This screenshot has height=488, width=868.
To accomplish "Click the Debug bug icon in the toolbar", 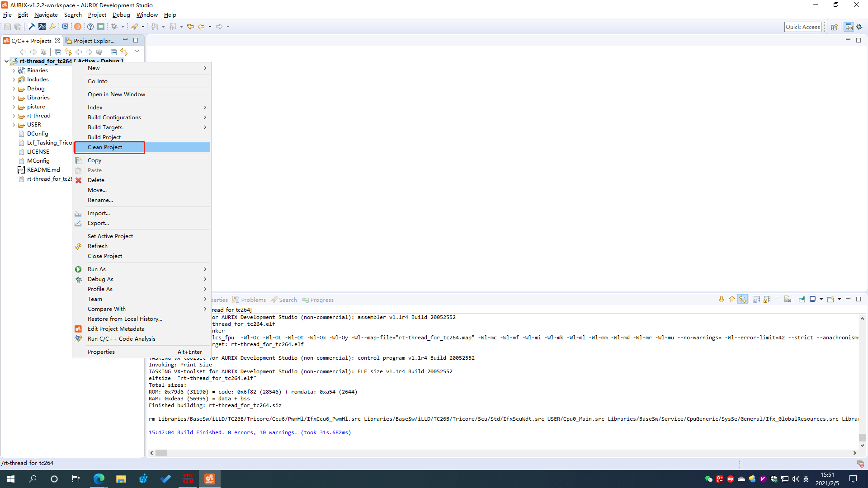I will (x=114, y=27).
